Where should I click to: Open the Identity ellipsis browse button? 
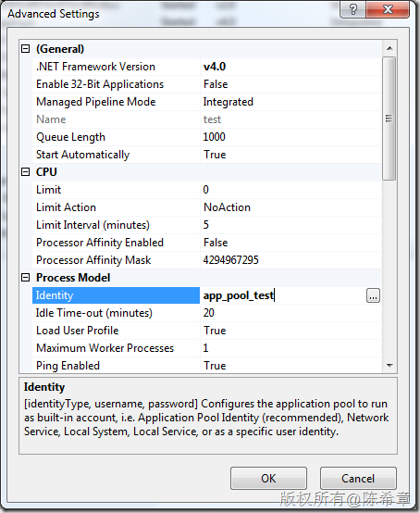[373, 295]
